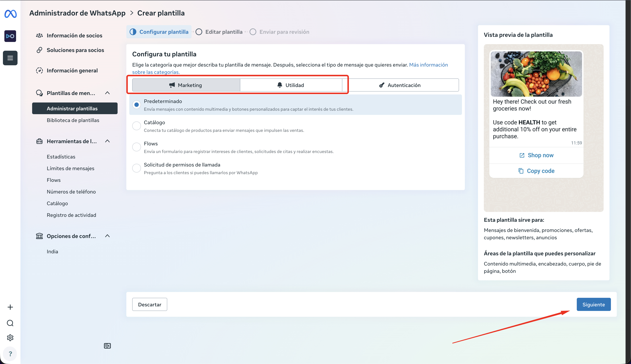Click the Configurar plantilla step circle icon

[x=133, y=32]
